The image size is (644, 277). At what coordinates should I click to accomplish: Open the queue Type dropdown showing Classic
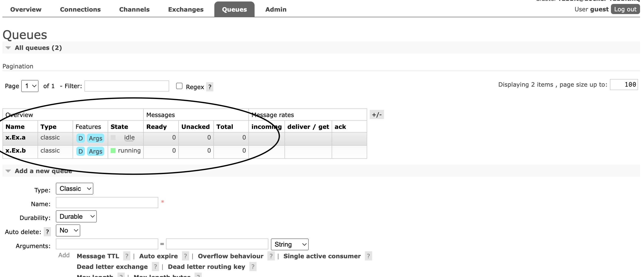click(x=75, y=189)
